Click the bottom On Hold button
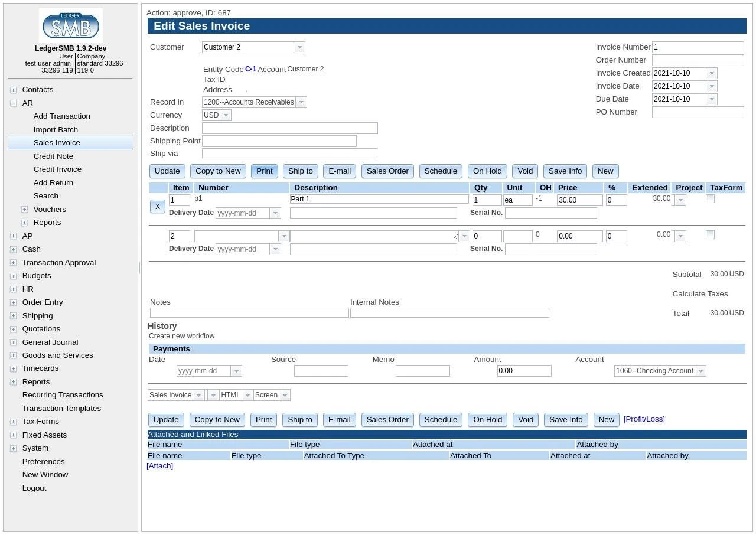The width and height of the screenshot is (756, 535). pos(487,420)
